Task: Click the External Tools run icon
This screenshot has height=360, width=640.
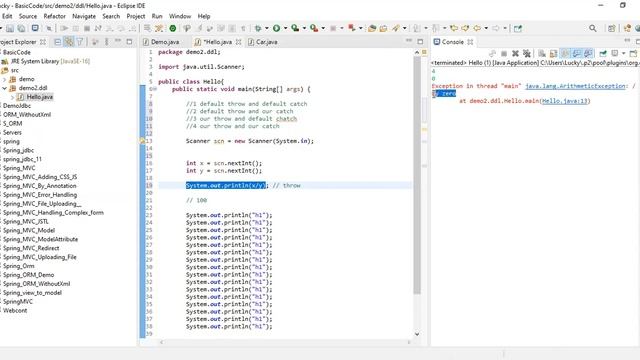Action: click(313, 28)
